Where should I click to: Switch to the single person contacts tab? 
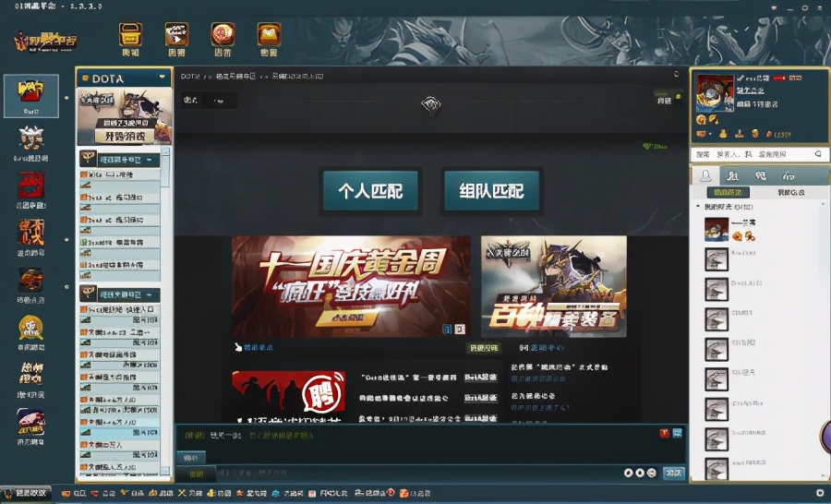click(706, 174)
